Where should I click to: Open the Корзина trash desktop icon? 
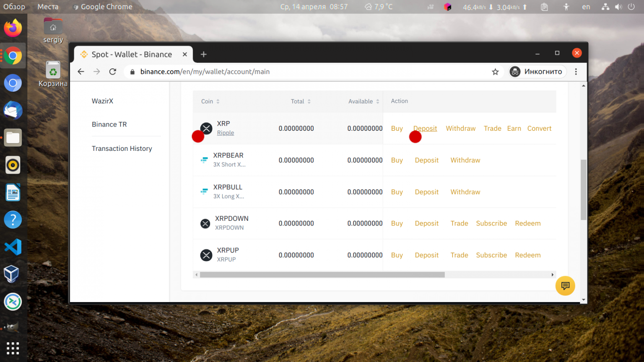[x=53, y=74]
